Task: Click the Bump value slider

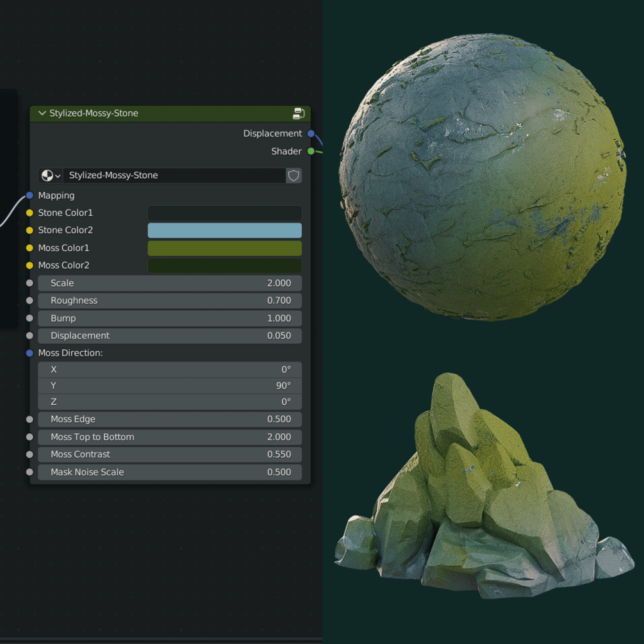Action: click(170, 318)
